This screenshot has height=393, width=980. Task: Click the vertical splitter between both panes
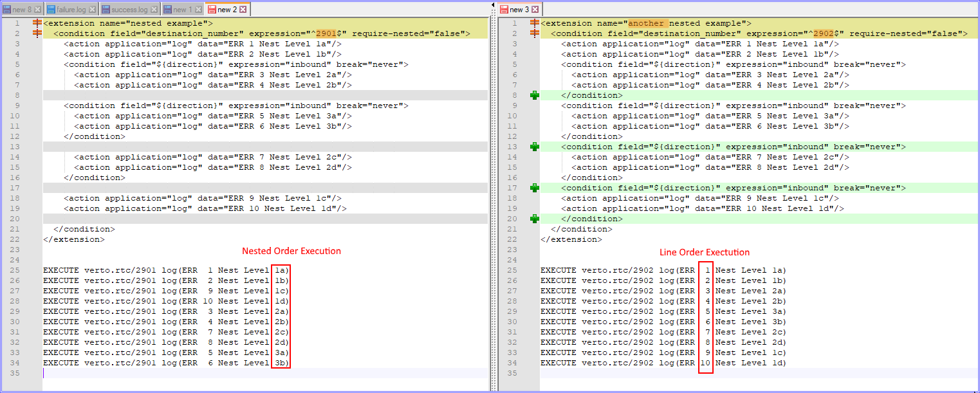(x=493, y=193)
